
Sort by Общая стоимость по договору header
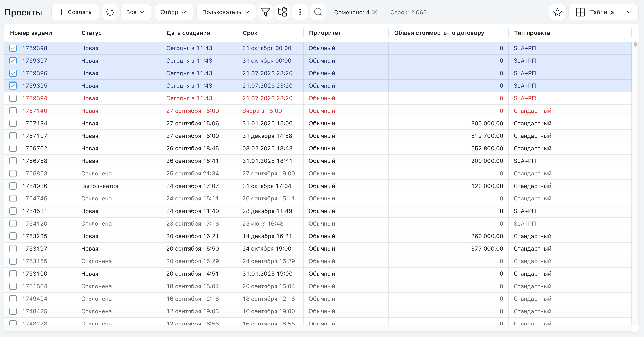click(439, 33)
